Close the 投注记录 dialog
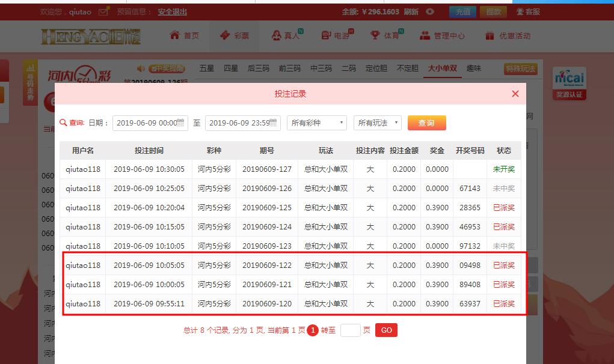The image size is (614, 364). click(x=515, y=94)
